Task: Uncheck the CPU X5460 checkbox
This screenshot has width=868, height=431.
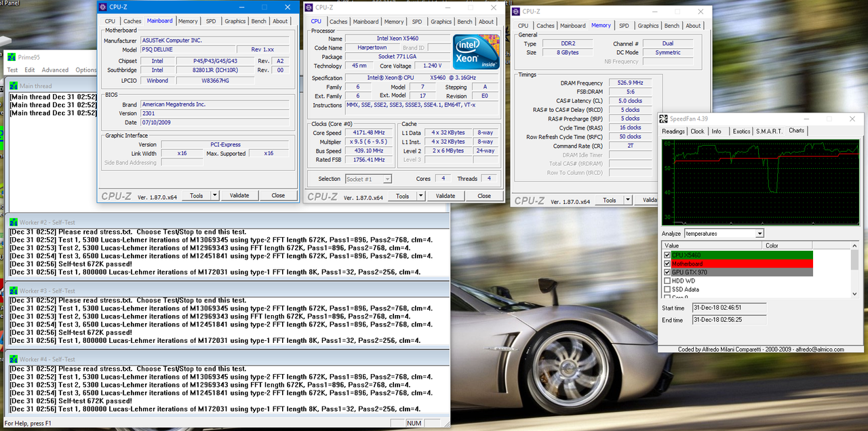Action: pos(667,255)
